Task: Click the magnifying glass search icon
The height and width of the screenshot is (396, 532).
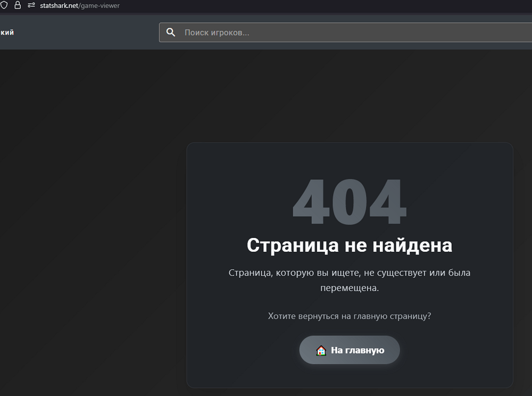Action: point(171,32)
